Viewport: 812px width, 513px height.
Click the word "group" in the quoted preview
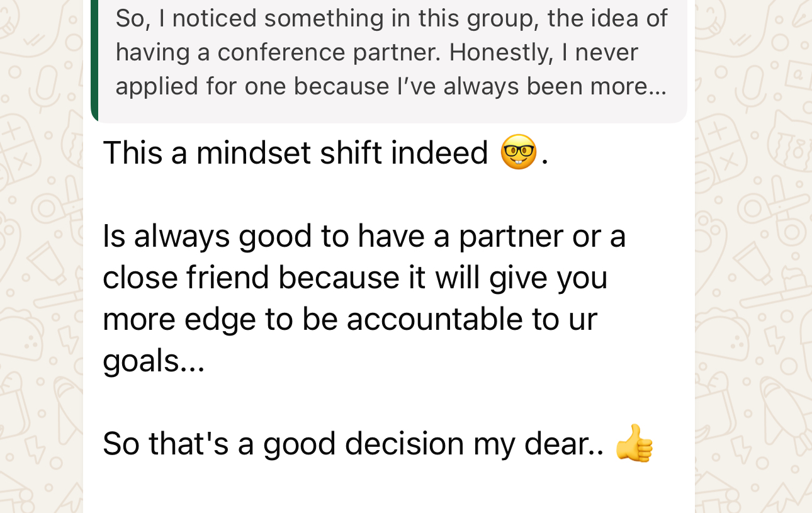[x=500, y=19]
